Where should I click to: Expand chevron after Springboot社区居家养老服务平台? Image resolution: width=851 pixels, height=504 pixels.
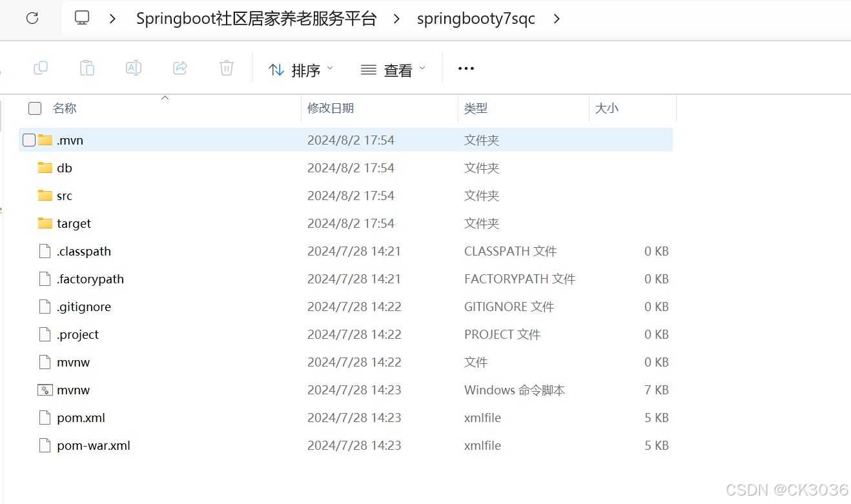[x=397, y=19]
